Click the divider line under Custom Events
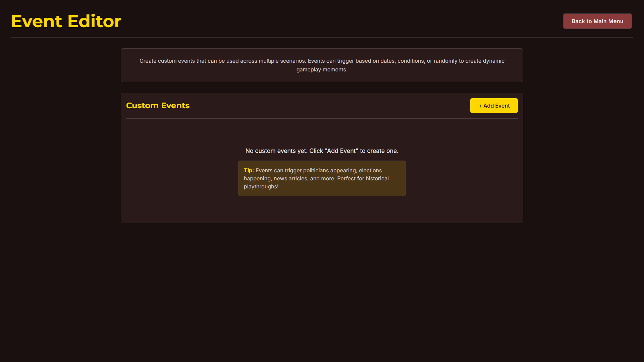This screenshot has width=644, height=362. [x=322, y=119]
